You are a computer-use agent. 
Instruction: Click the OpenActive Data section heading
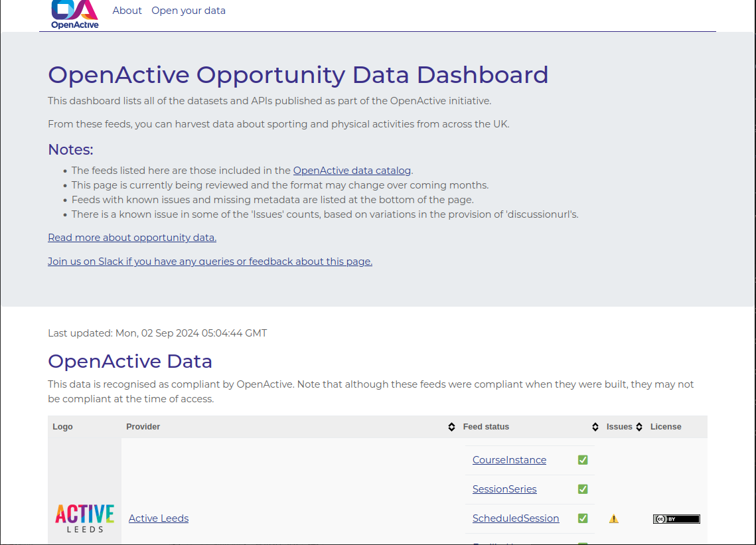[130, 361]
